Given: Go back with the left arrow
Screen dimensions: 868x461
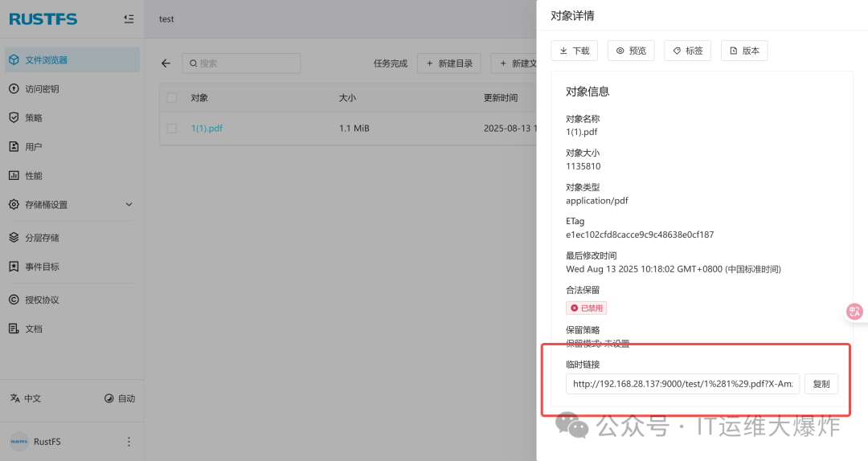Looking at the screenshot, I should [x=166, y=63].
